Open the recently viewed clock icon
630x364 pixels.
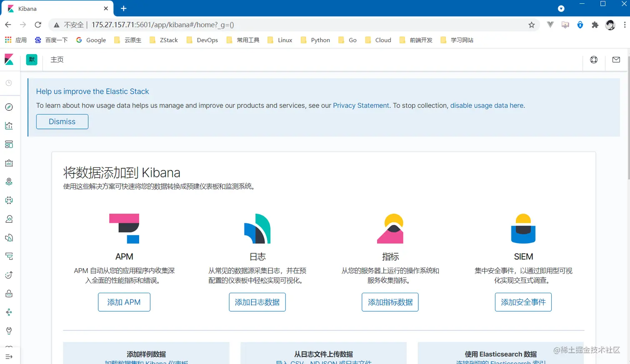tap(9, 83)
